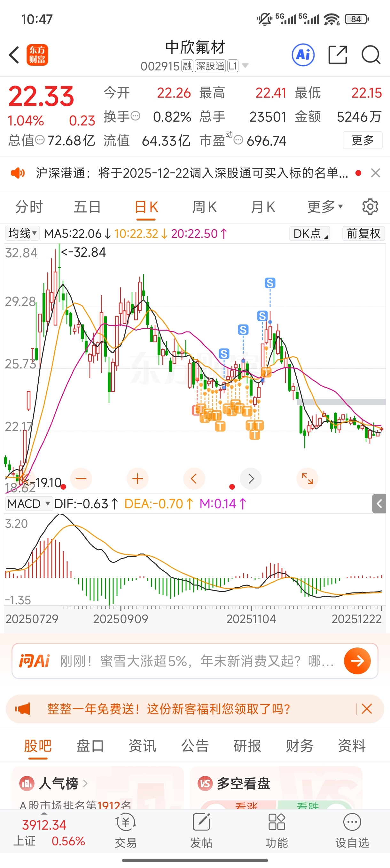Open the 前复权 adjustment selector
The image size is (390, 868).
(364, 233)
